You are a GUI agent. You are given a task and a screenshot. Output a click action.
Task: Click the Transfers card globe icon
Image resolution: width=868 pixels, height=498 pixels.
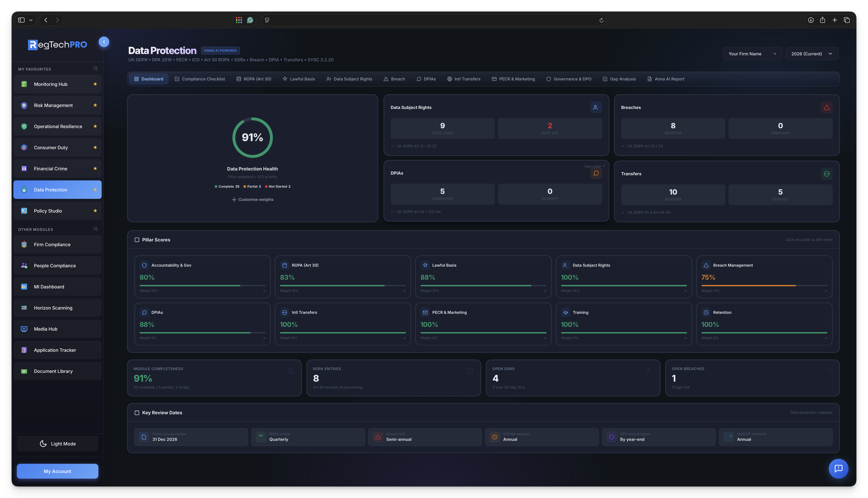click(827, 174)
